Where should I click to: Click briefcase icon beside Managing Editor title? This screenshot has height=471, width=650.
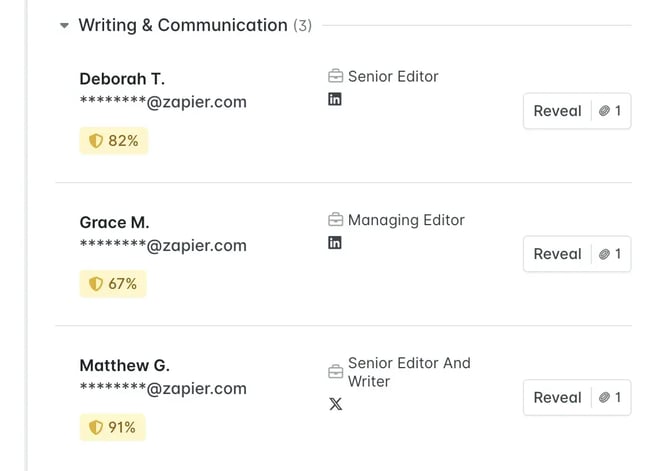tap(335, 220)
